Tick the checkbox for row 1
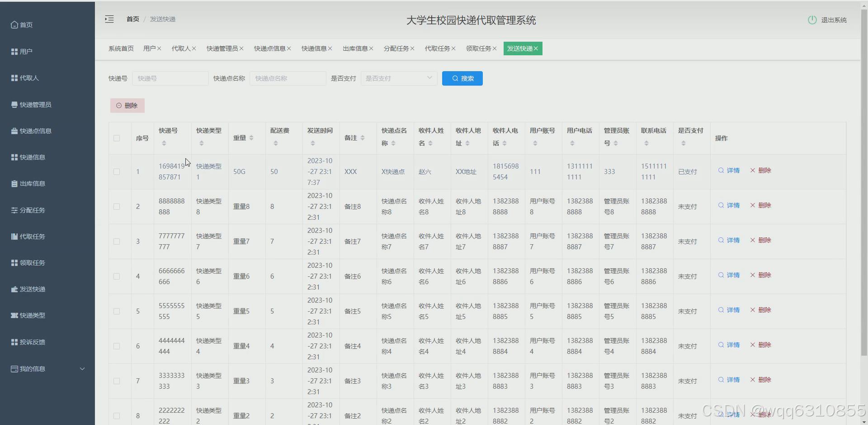Screen dimensions: 868x425 click(x=117, y=172)
